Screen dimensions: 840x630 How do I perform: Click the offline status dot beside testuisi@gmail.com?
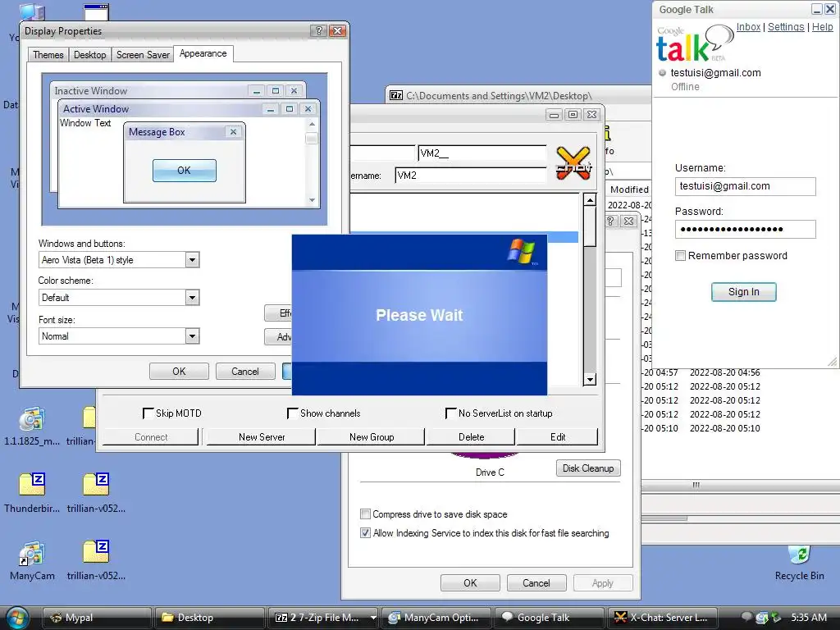663,73
